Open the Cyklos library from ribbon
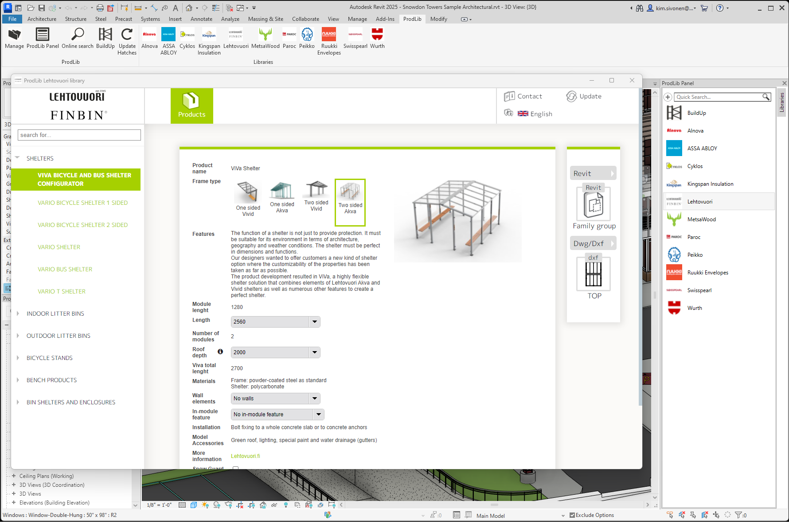This screenshot has height=532, width=789. pyautogui.click(x=187, y=38)
